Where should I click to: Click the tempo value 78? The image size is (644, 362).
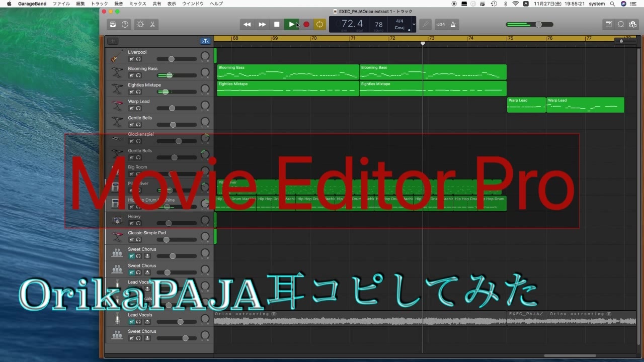(379, 24)
